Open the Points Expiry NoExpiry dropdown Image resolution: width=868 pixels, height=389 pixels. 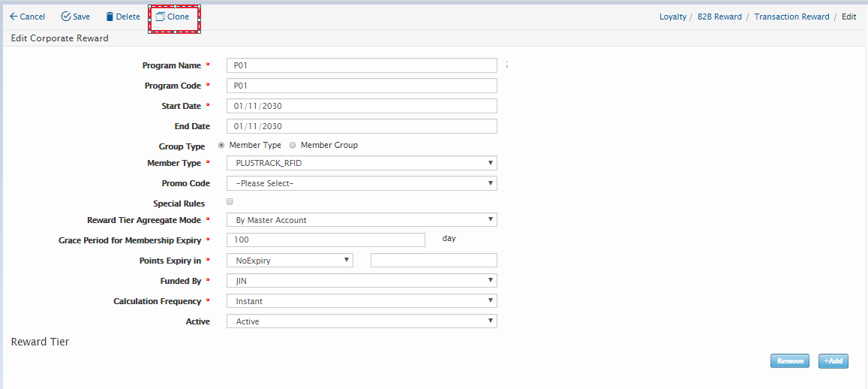[x=290, y=261]
